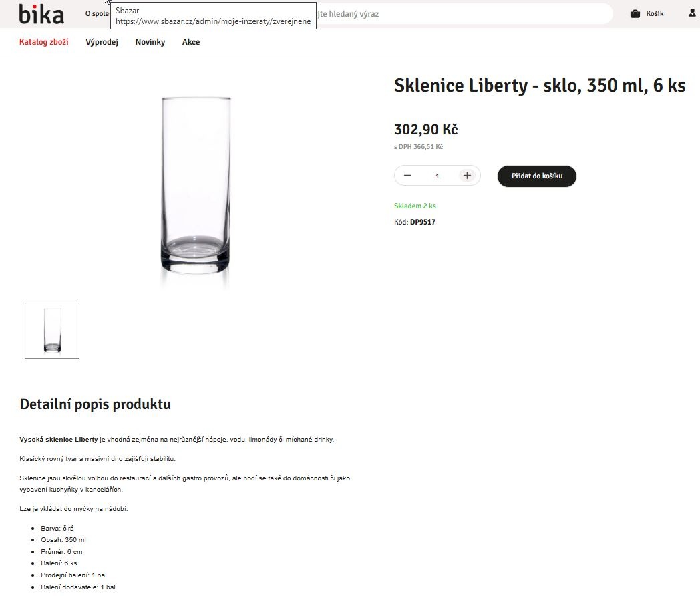
Task: Click the Sklenice Liberty product title
Action: point(539,86)
